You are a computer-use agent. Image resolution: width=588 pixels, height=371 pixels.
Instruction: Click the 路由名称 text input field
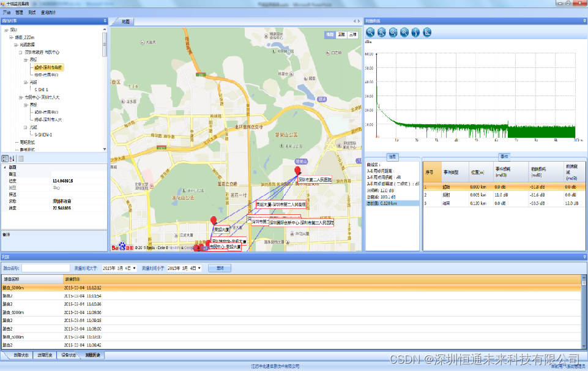click(46, 268)
